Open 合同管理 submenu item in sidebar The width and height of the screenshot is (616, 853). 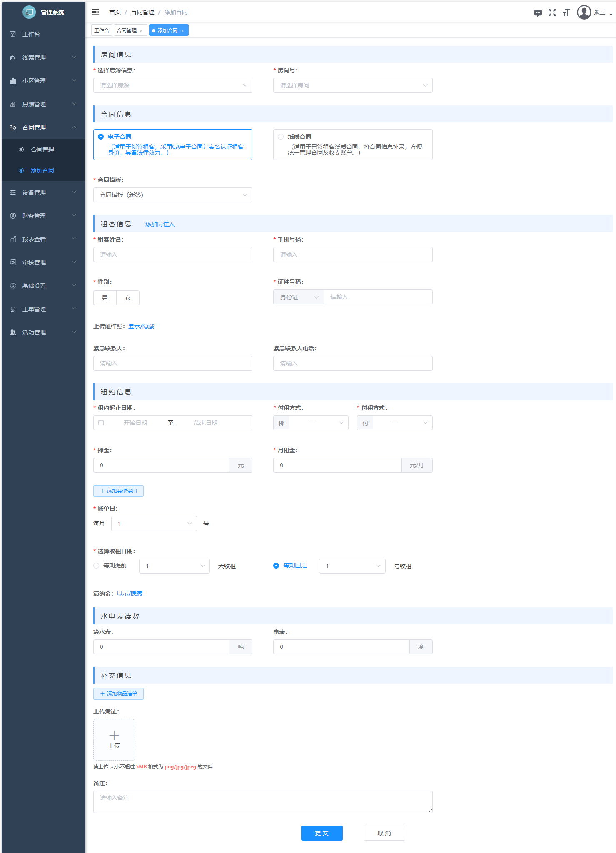tap(42, 150)
